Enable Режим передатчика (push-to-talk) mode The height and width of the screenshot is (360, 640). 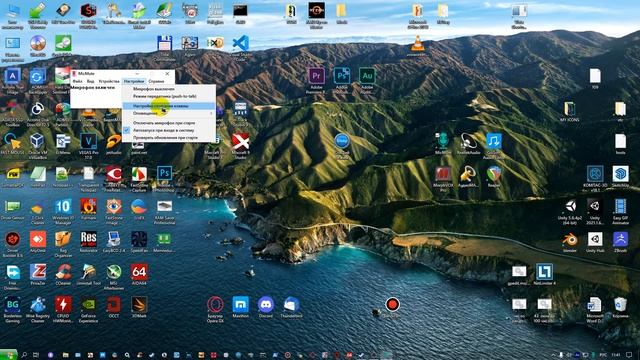pyautogui.click(x=169, y=96)
